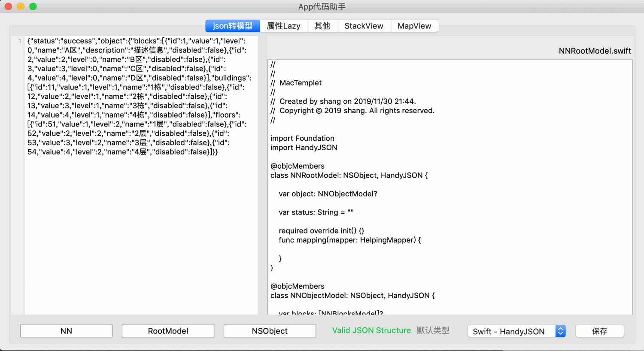Edit the RootModel class name field
The height and width of the screenshot is (351, 644).
pyautogui.click(x=168, y=331)
